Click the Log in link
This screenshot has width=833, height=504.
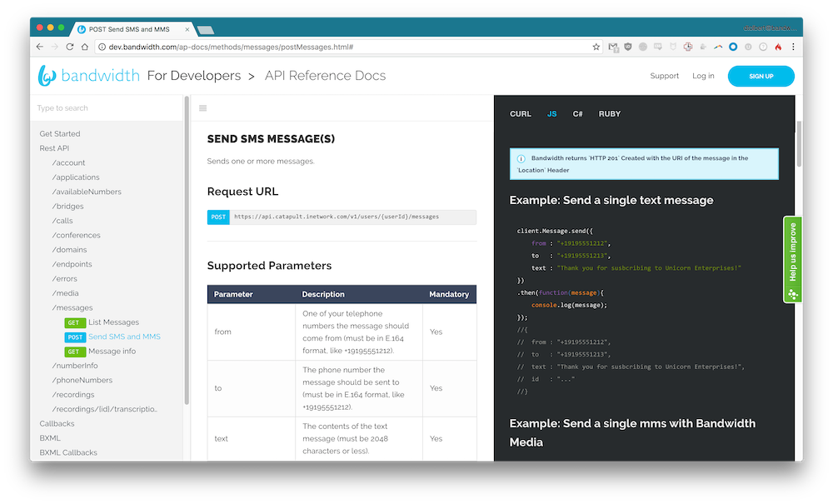pyautogui.click(x=703, y=76)
